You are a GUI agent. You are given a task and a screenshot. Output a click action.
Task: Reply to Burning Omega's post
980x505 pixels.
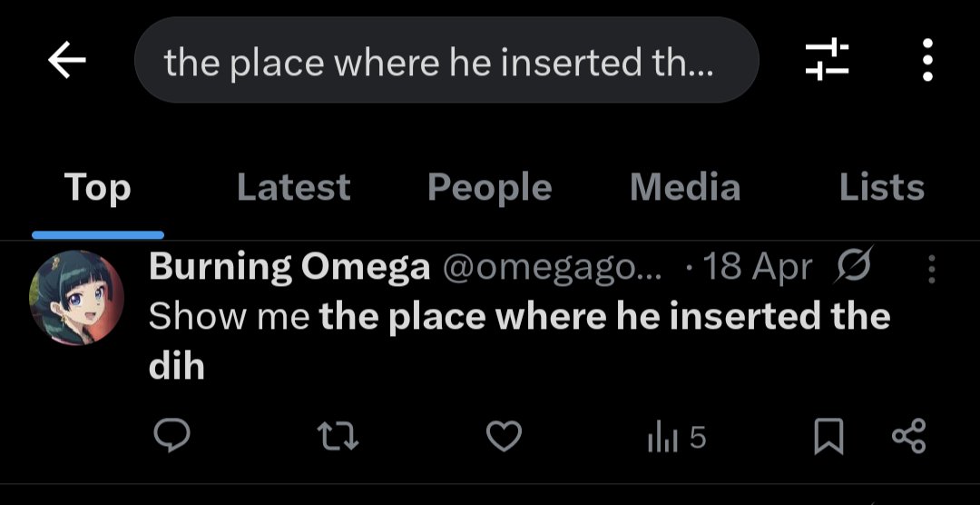click(171, 436)
